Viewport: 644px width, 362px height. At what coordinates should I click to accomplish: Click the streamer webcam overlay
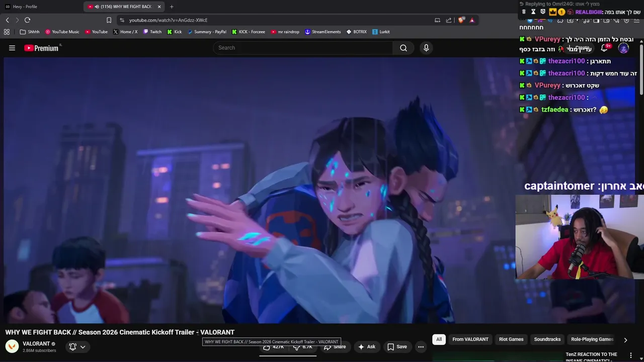tap(580, 237)
